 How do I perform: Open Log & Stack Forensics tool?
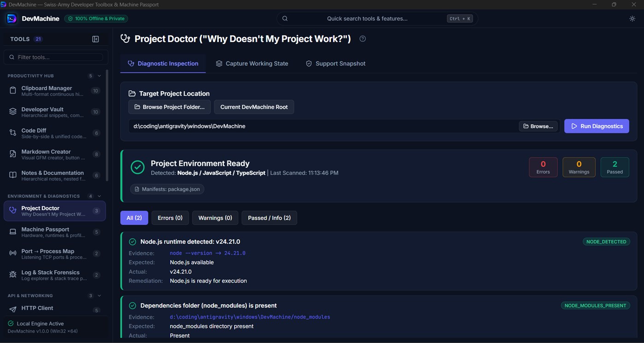click(x=55, y=275)
